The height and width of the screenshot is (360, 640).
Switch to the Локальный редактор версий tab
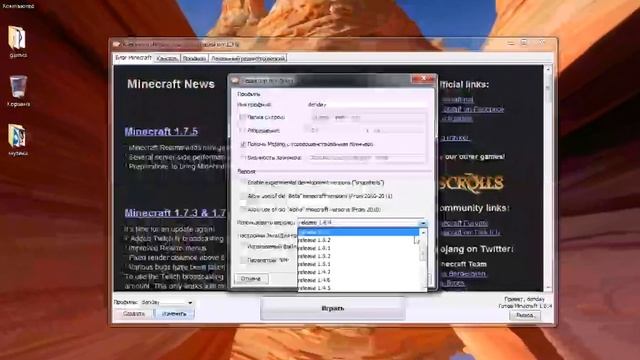(248, 59)
